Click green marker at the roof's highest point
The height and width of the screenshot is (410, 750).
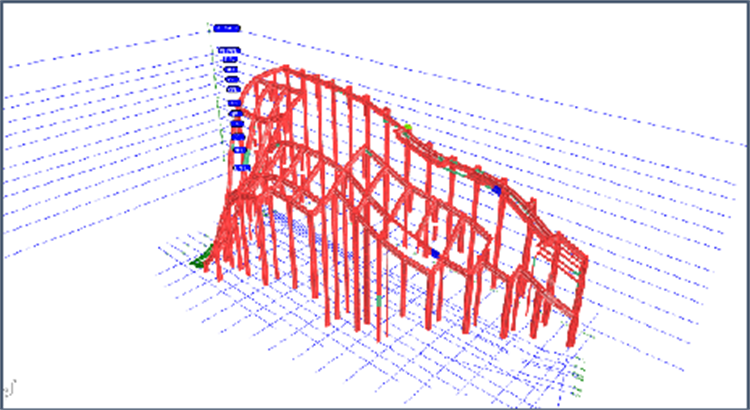406,128
